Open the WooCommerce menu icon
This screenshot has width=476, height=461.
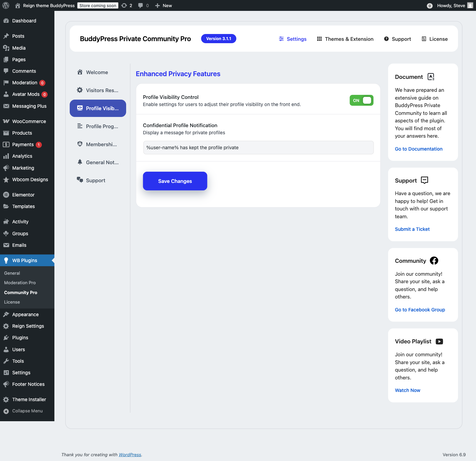pos(6,121)
